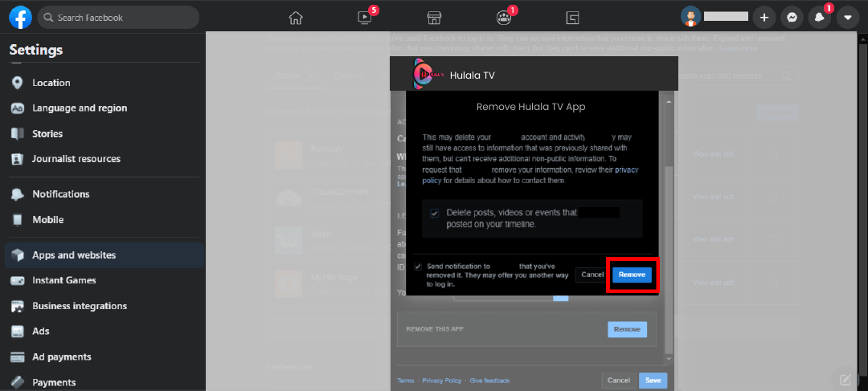The width and height of the screenshot is (868, 391).
Task: Open the Watch video icon
Action: (364, 18)
